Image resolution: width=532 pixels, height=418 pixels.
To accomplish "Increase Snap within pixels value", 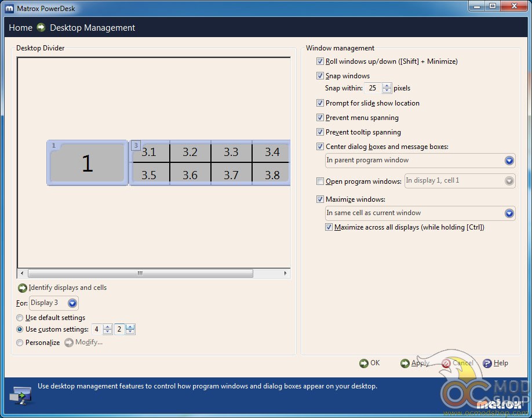I will [387, 85].
